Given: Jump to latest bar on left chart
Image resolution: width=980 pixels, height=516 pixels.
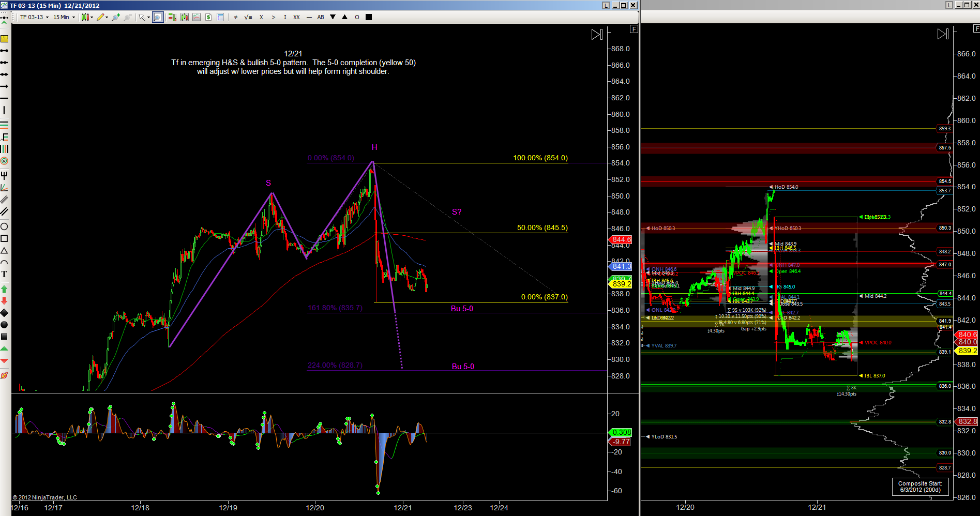Looking at the screenshot, I should (597, 35).
